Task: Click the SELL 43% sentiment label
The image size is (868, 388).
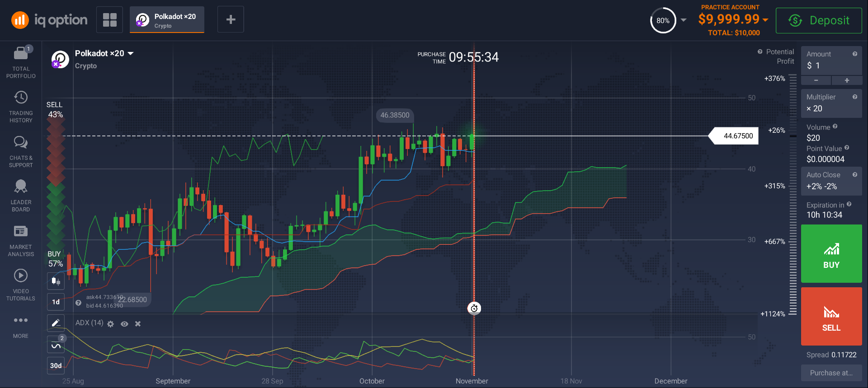Action: 55,110
